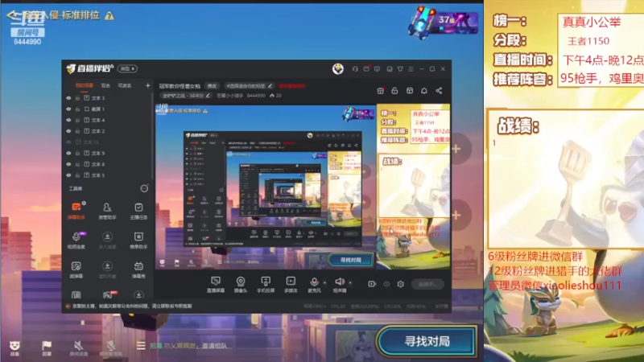Mute the 扬声器 speaker

339,285
